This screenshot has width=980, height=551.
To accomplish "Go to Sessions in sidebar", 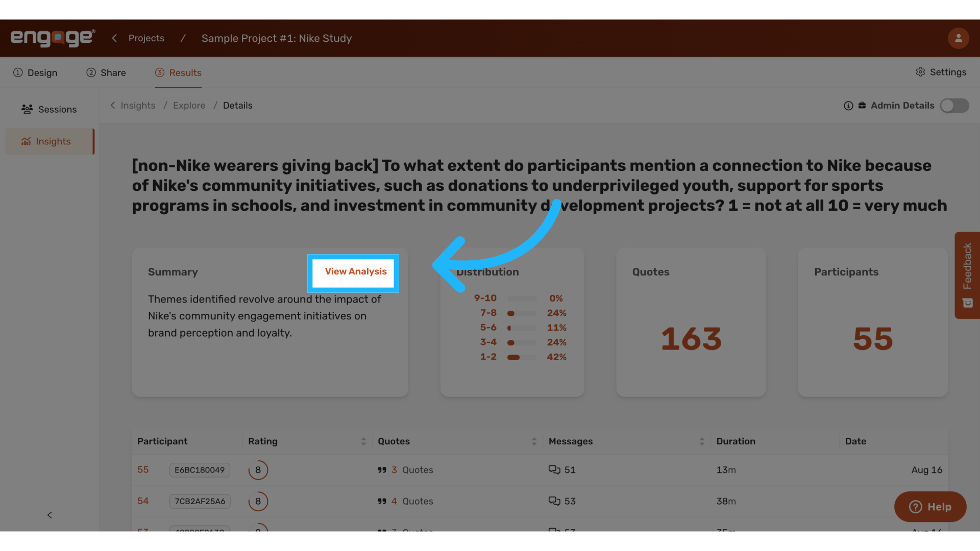I will click(50, 109).
